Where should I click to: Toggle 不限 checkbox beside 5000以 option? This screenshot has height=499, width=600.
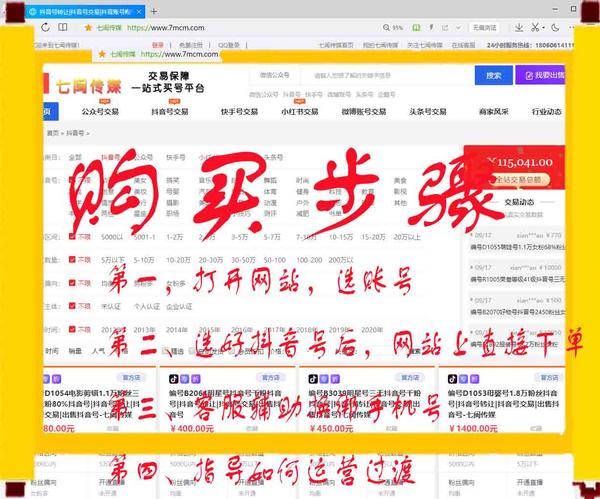(72, 237)
